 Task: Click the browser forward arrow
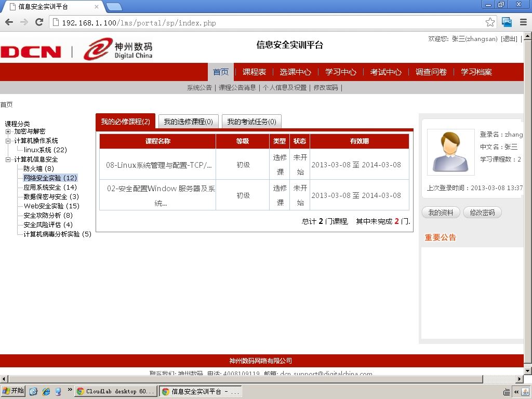click(x=24, y=22)
